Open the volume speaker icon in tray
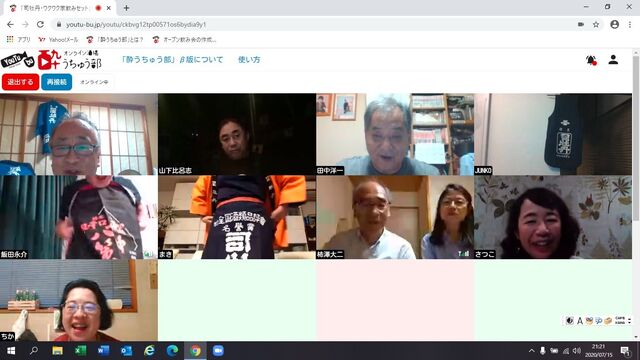The image size is (640, 360). (576, 351)
